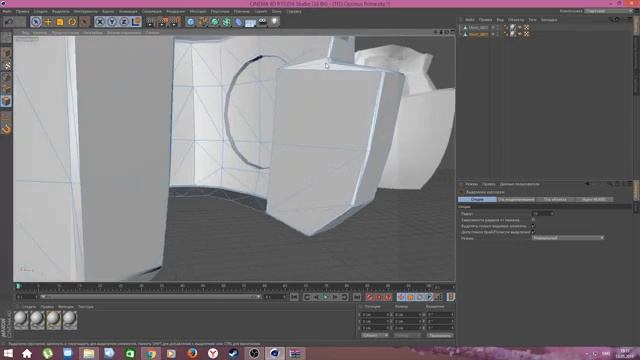Switch to Polygons mode icon
The image size is (640, 360).
(x=6, y=101)
